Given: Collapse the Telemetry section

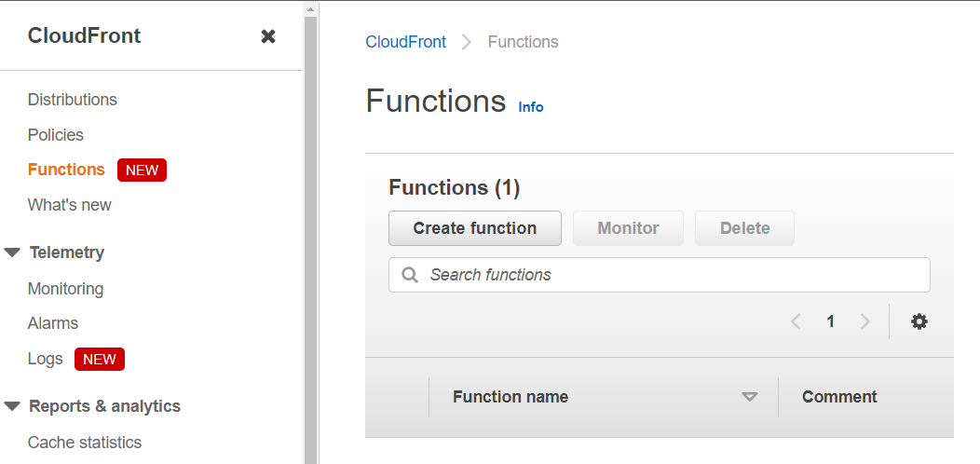Looking at the screenshot, I should (12, 252).
